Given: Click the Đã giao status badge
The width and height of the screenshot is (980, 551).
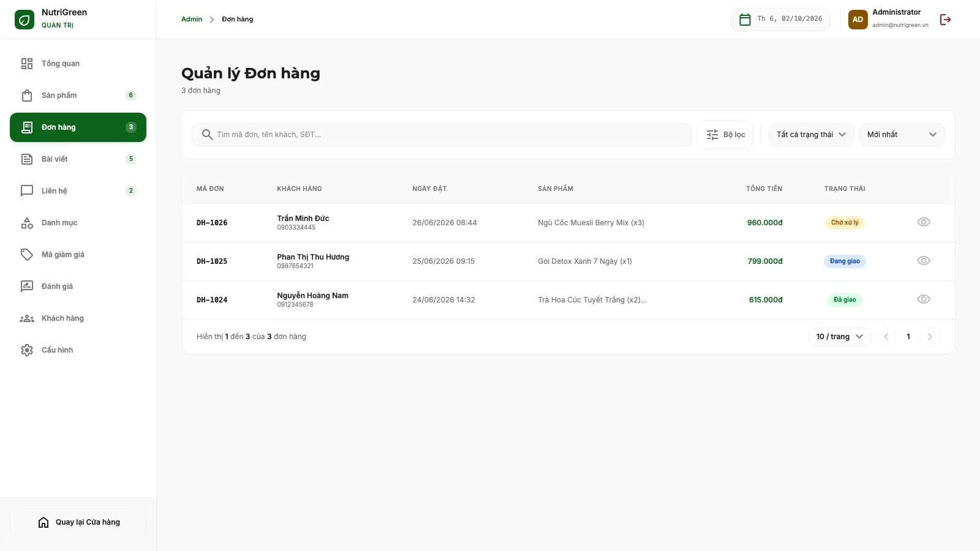Looking at the screenshot, I should click(845, 300).
